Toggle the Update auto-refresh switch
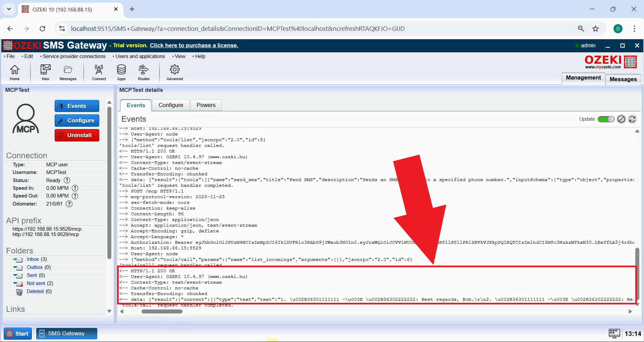Image resolution: width=644 pixels, height=342 pixels. point(606,119)
